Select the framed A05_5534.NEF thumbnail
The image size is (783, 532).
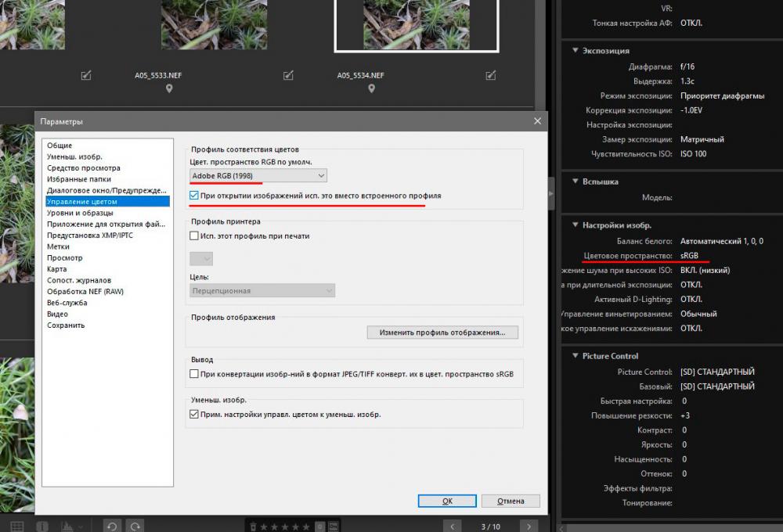click(x=417, y=24)
